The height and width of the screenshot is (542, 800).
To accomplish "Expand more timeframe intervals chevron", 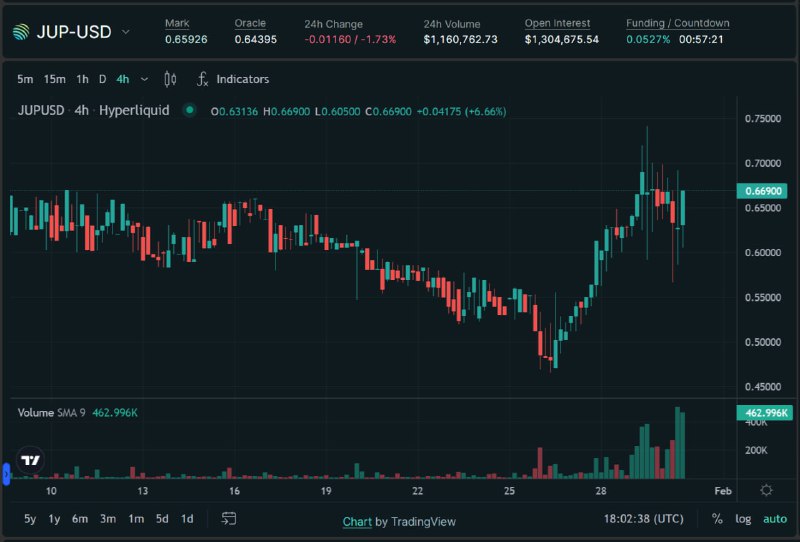I will pos(144,79).
